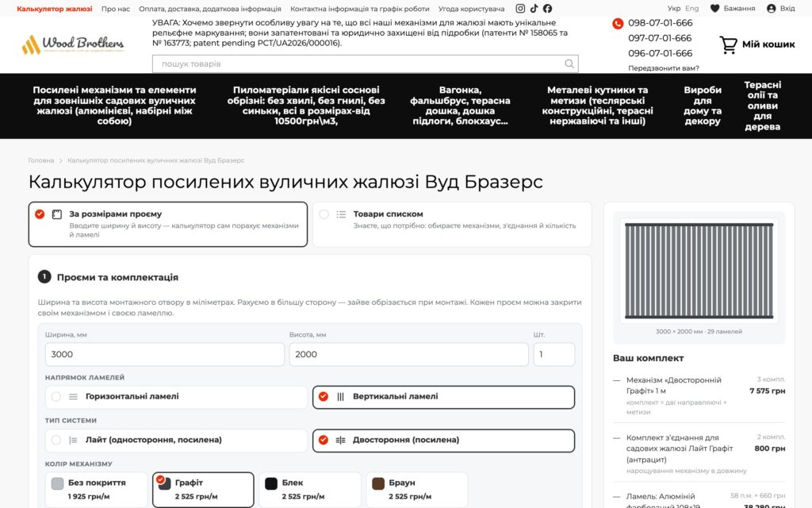Pick the Без покриття mechanism color

point(96,489)
